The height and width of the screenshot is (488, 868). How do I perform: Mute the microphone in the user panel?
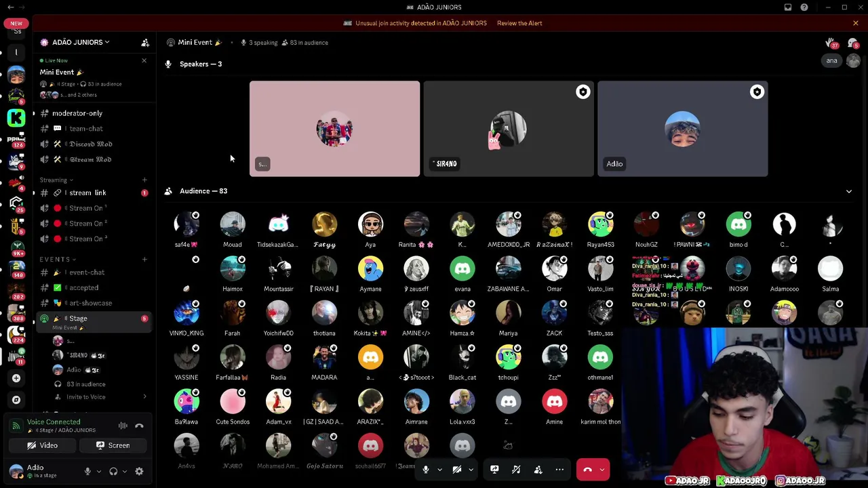(x=87, y=472)
